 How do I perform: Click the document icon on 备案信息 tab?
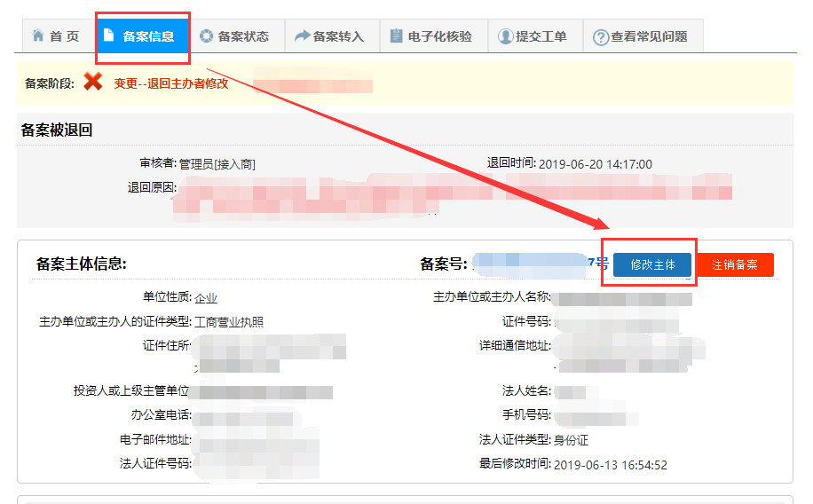click(108, 35)
